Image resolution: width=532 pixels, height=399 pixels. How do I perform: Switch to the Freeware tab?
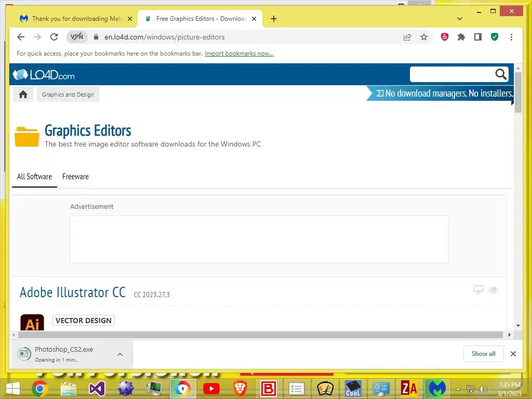point(75,177)
